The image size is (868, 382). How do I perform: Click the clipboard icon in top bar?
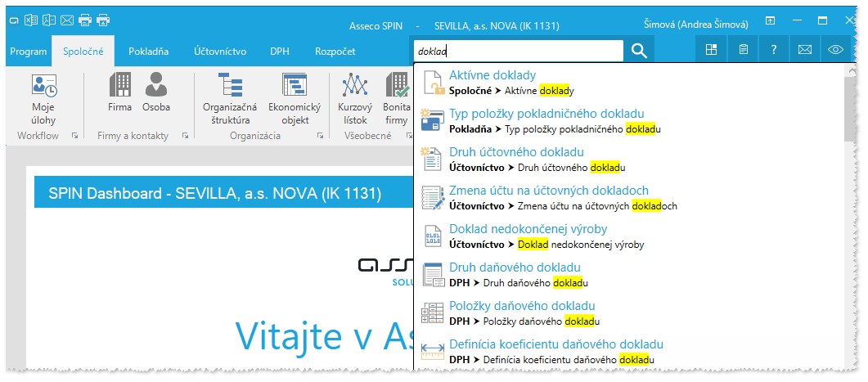(744, 50)
